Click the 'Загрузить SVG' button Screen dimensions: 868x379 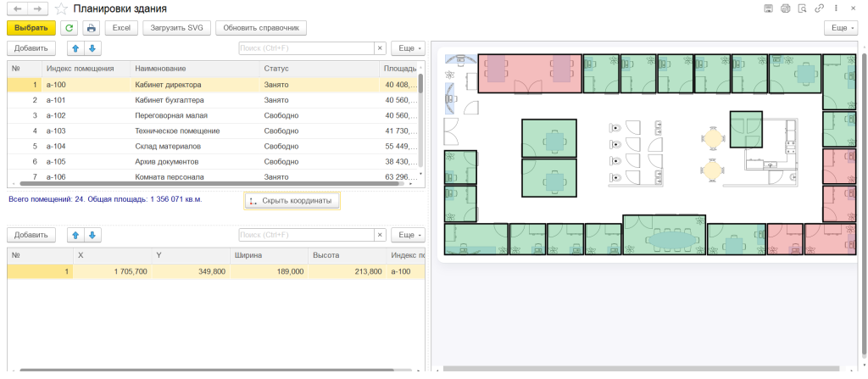175,28
